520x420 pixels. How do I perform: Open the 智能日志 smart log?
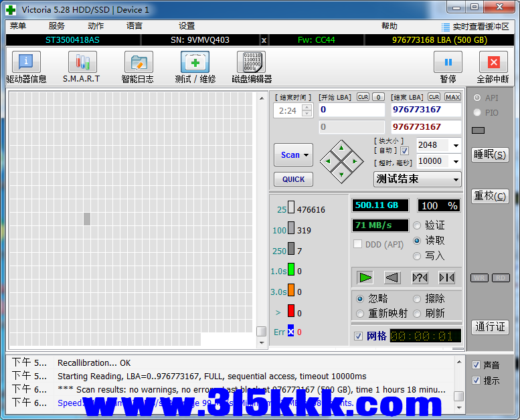138,63
